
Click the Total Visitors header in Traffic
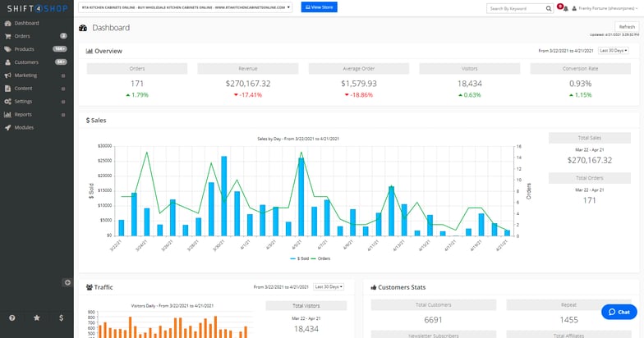click(306, 306)
